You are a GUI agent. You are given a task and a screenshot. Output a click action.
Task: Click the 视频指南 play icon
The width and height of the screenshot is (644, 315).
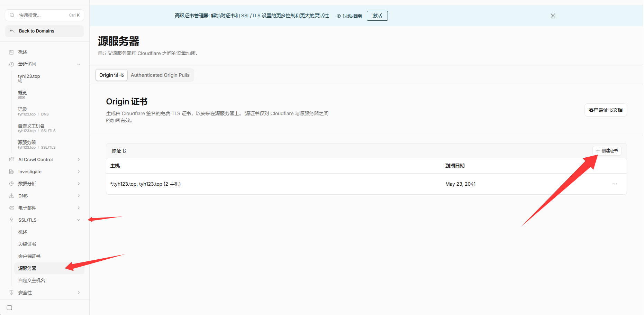339,16
